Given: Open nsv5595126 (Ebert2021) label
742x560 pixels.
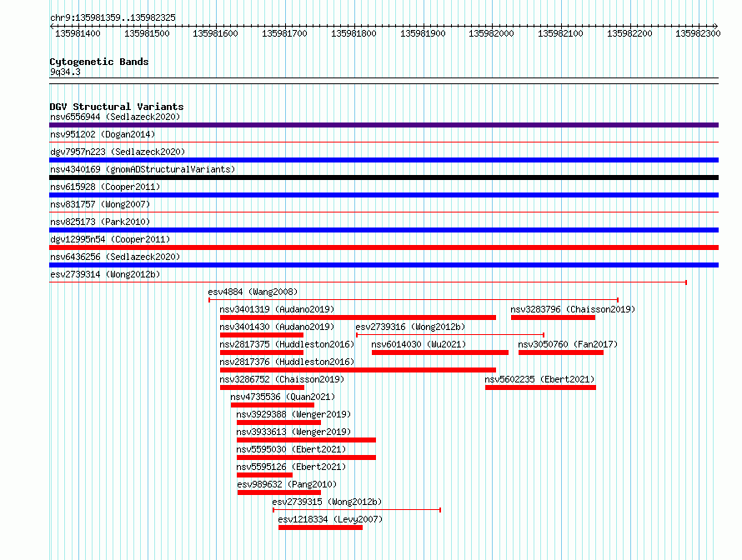Looking at the screenshot, I should tap(291, 467).
